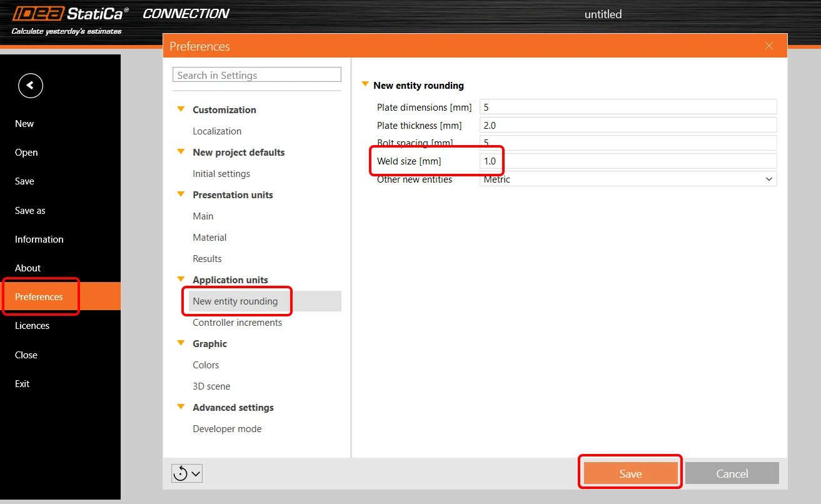Screen dimensions: 821x504
Task: Open Information in the side menu
Action: click(39, 239)
